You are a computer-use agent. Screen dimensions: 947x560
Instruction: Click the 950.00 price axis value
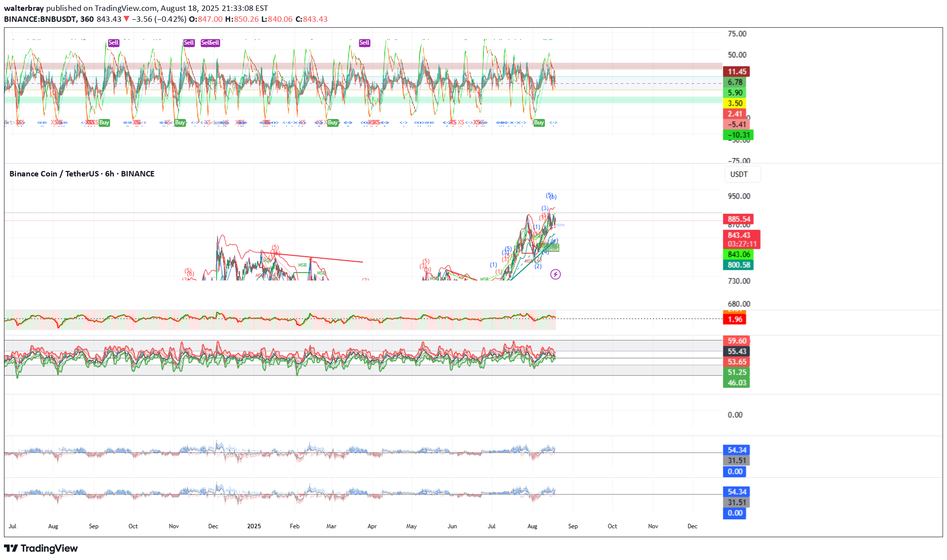tap(739, 196)
